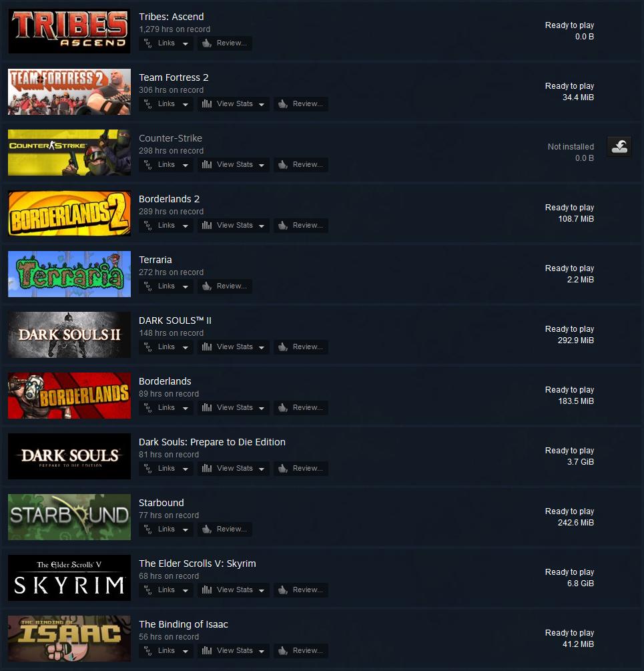Write a review for The Binding of Isaac
Screen dimensions: 644x671
pos(300,651)
